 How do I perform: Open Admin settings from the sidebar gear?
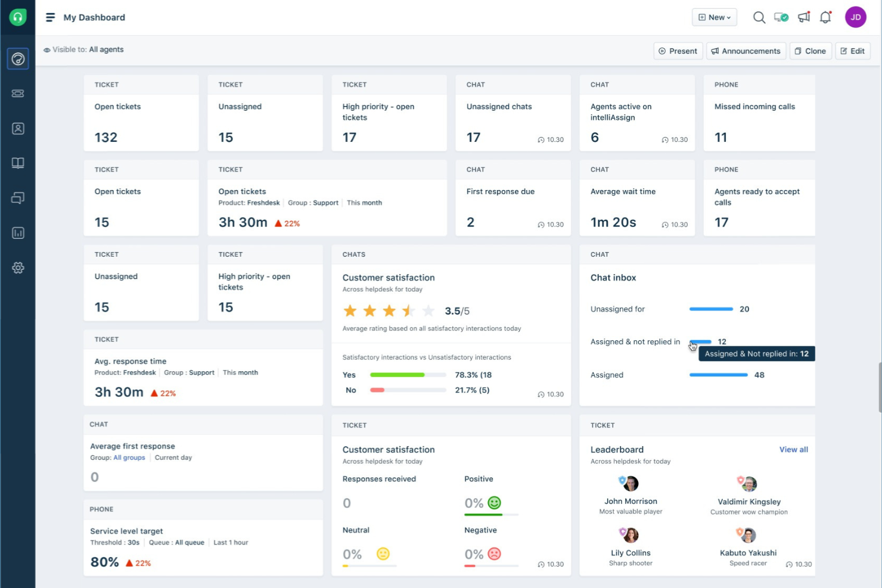coord(18,267)
